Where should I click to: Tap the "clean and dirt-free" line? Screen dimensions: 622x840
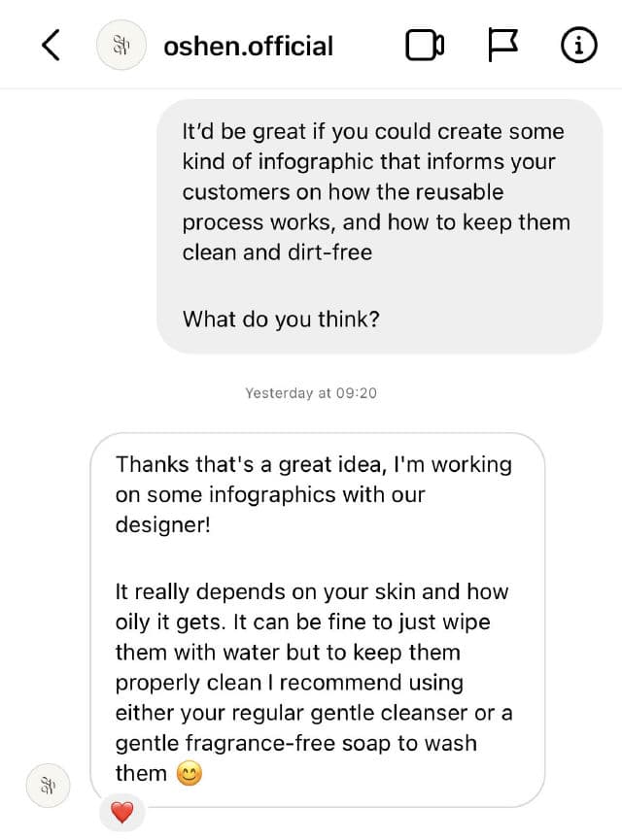[x=277, y=252]
